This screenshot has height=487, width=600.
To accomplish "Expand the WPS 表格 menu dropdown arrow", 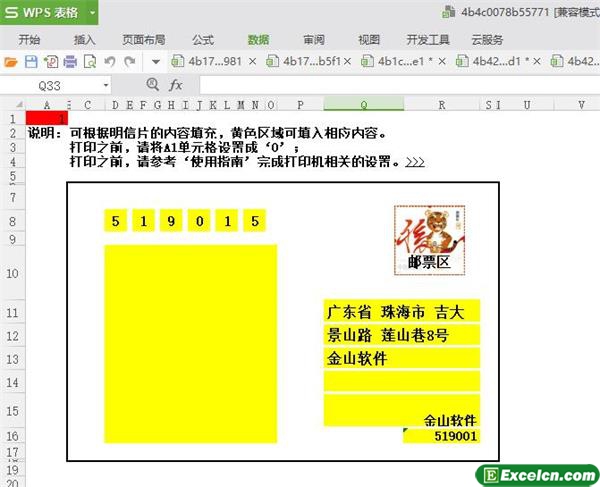I will [x=92, y=12].
